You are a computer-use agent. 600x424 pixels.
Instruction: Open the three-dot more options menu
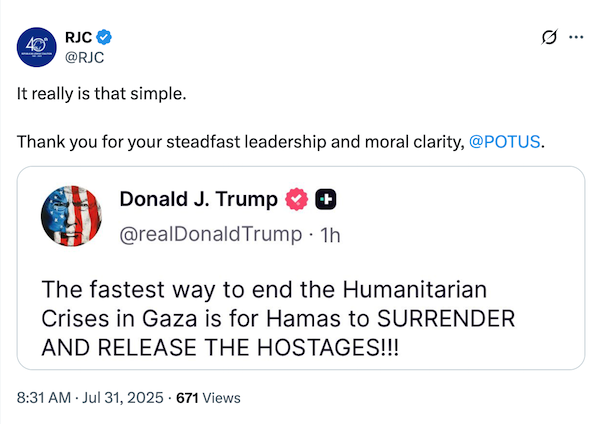(x=575, y=37)
